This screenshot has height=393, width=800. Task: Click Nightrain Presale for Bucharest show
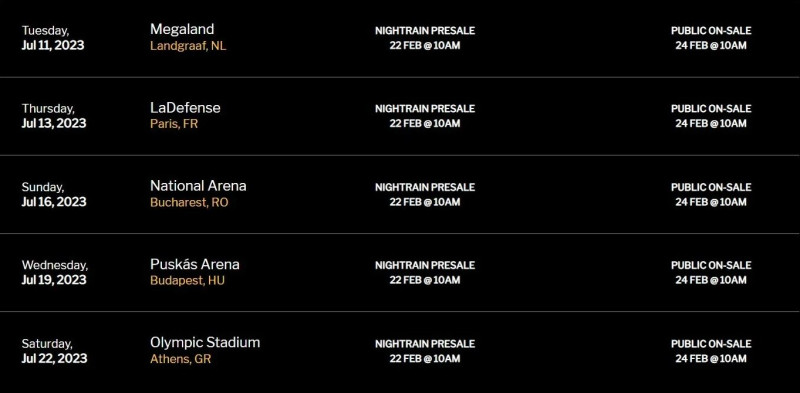425,194
